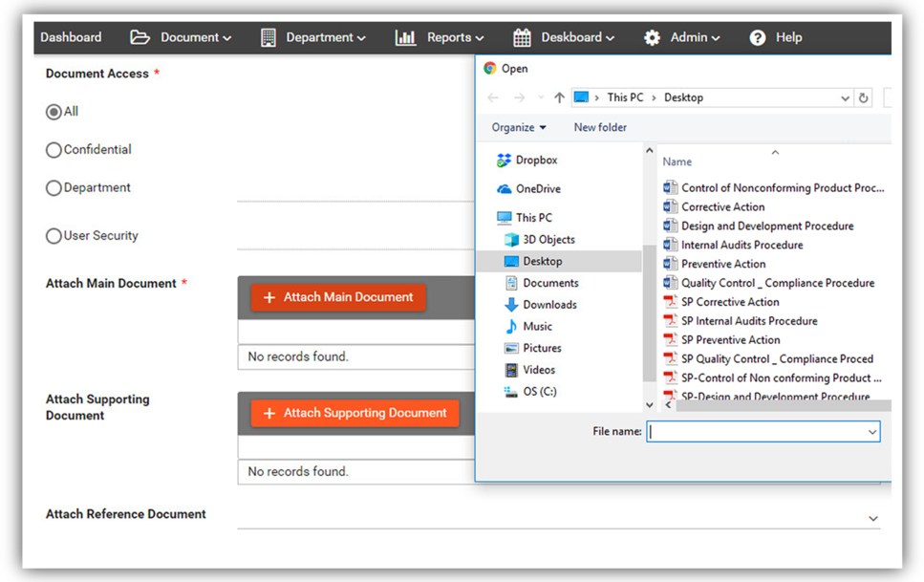Viewport: 924px width, 582px height.
Task: Click the Document folder icon in navbar
Action: click(140, 37)
